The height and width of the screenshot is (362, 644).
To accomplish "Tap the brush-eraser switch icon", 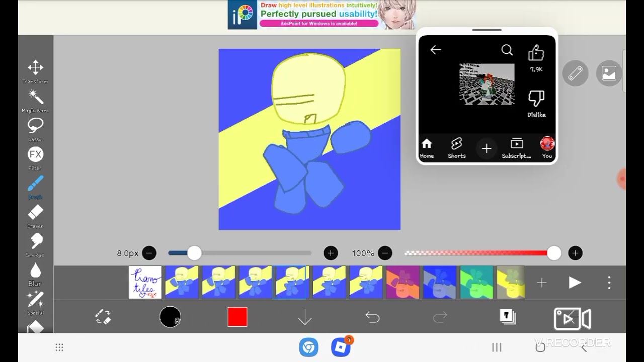I will pyautogui.click(x=103, y=317).
